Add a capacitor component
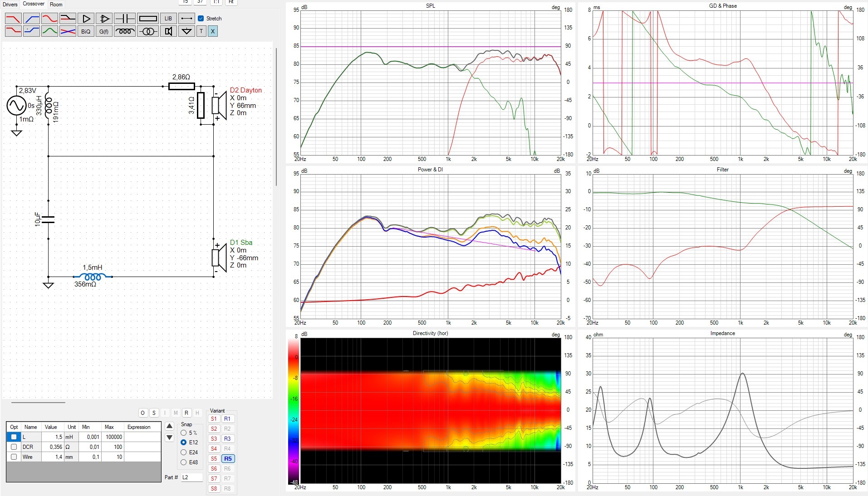This screenshot has width=868, height=496. (124, 19)
